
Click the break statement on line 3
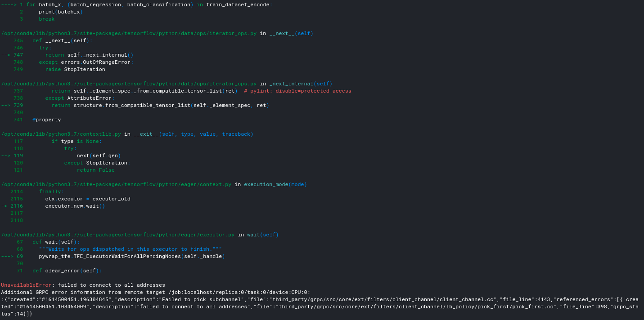click(x=46, y=18)
